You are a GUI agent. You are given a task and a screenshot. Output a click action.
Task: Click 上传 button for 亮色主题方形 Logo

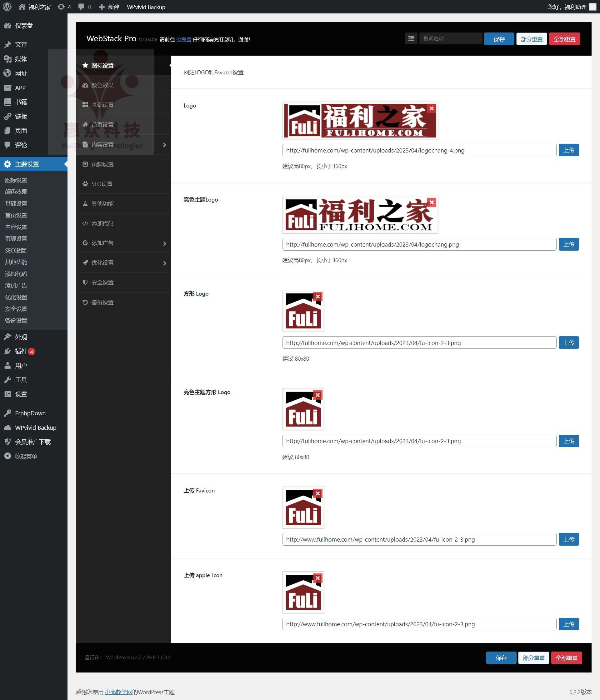568,441
